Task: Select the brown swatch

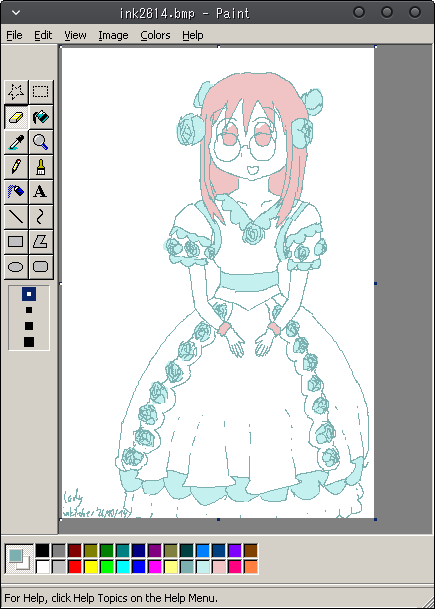Action: tap(251, 550)
